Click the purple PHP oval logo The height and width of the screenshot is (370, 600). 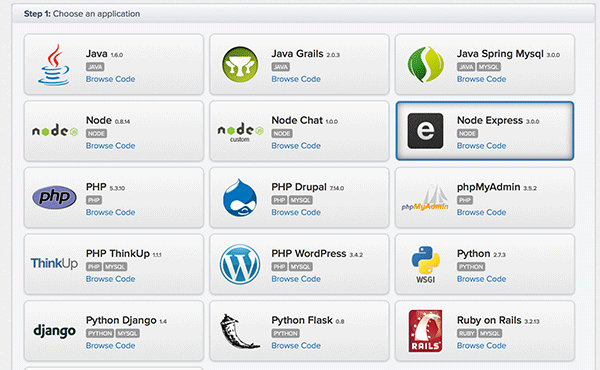point(54,197)
